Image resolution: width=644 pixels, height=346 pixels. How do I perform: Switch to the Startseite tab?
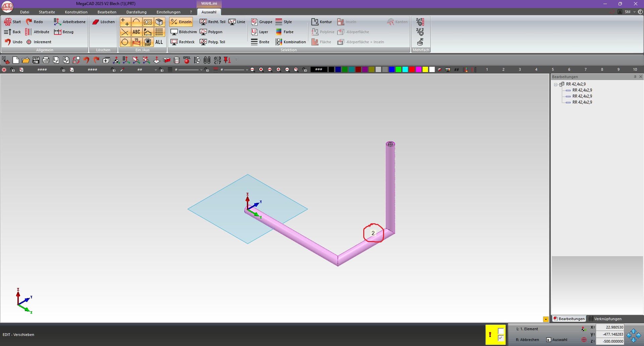(x=47, y=12)
